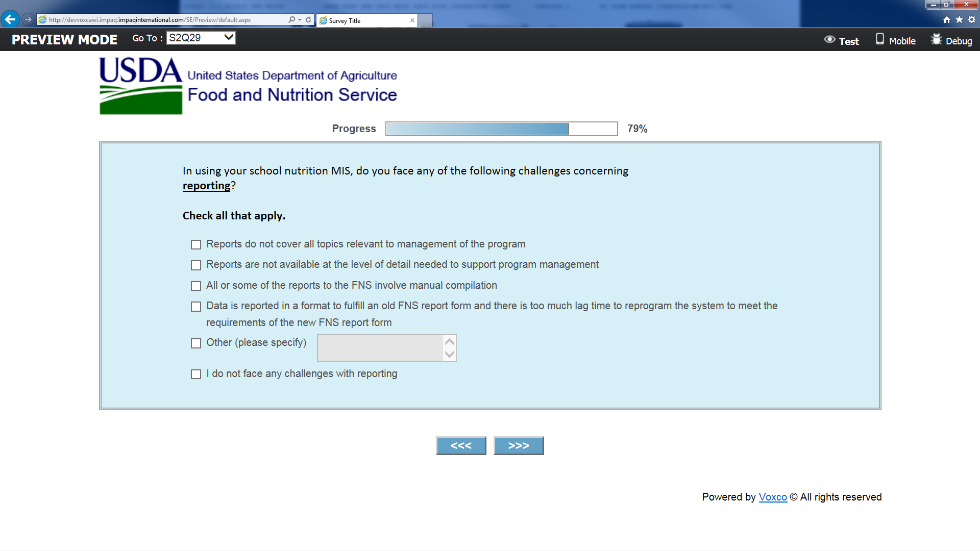This screenshot has width=980, height=551.
Task: Click the browser back arrow button
Action: point(10,19)
